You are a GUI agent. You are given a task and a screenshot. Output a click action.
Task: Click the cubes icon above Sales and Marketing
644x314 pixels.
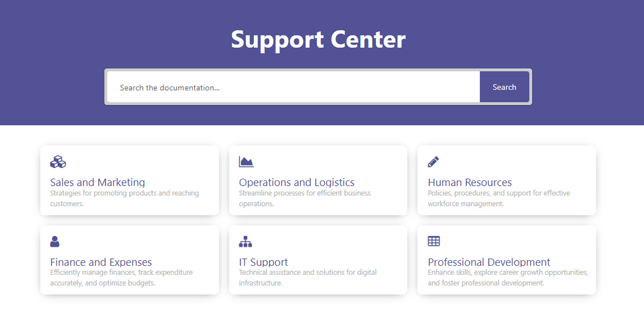pyautogui.click(x=58, y=162)
